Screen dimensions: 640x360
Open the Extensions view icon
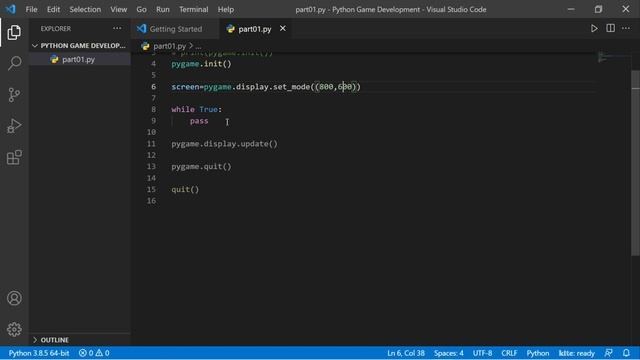[14, 157]
